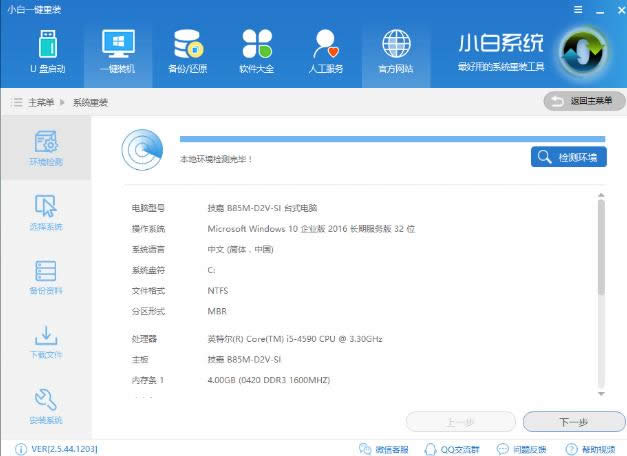Visit the 官方网站 official website
This screenshot has height=456, width=627.
click(395, 51)
